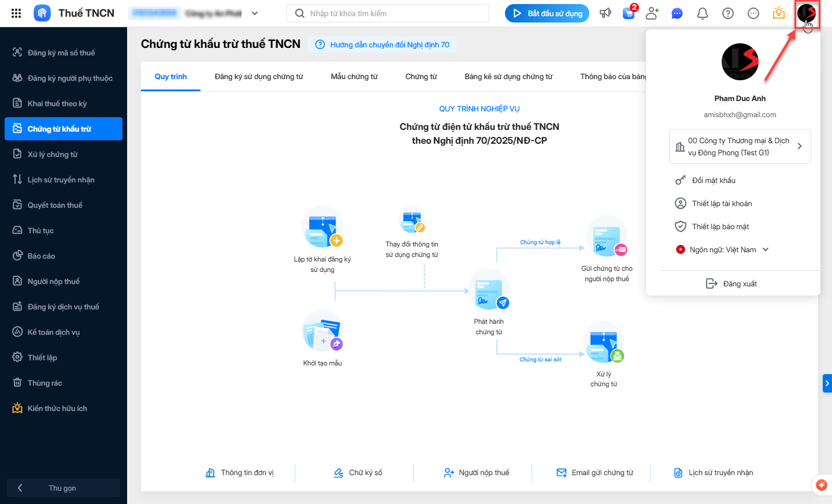Open the orange tips lightbulb icon
This screenshot has width=832, height=504.
tap(779, 13)
